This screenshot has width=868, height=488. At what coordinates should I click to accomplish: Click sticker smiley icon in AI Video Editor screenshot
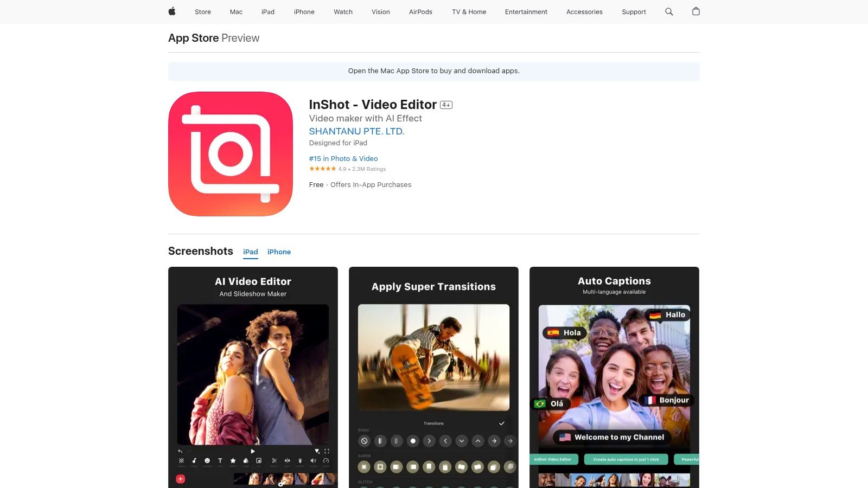[x=207, y=460]
